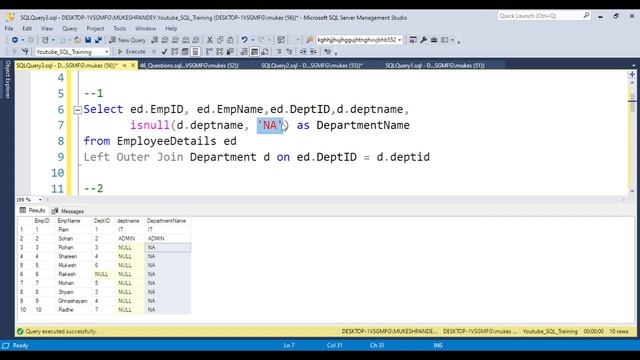Toggle Include Actual Execution Plan icon
640x360 pixels.
[209, 52]
